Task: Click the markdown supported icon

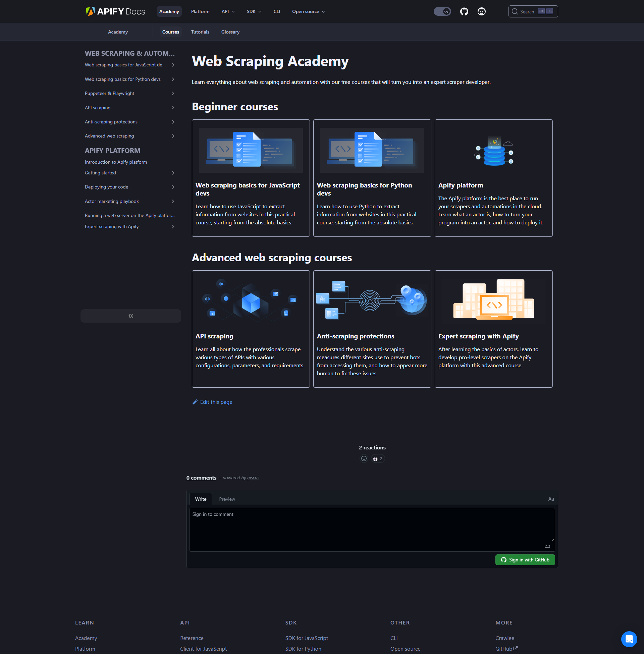Action: click(x=547, y=546)
